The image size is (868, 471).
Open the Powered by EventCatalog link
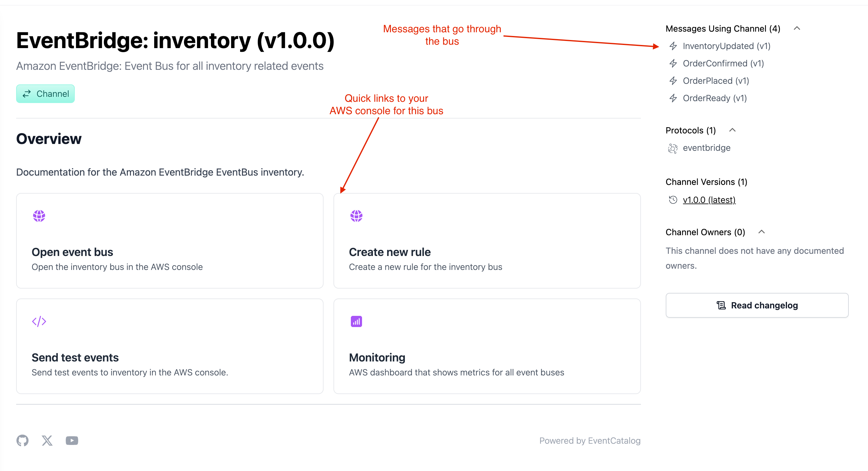(590, 440)
